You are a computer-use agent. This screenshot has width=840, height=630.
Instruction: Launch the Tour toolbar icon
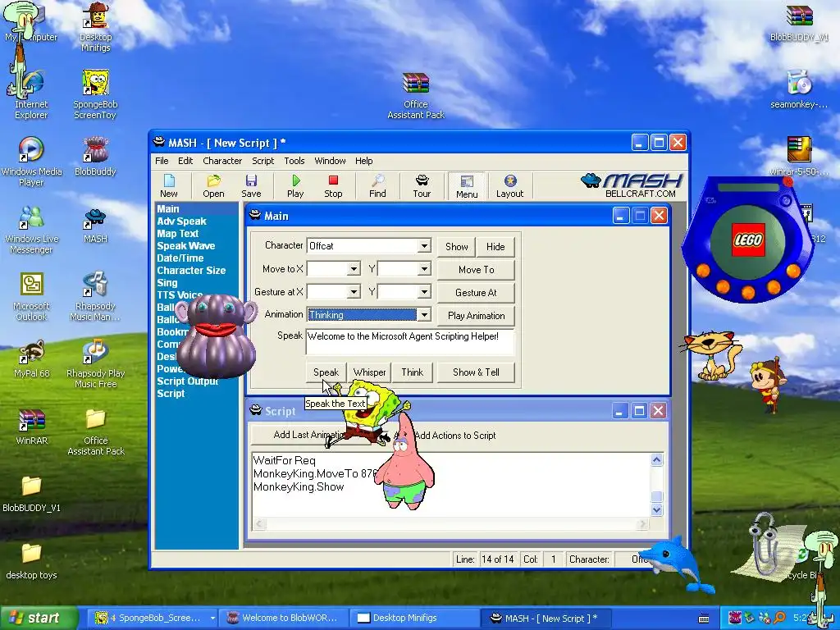pos(422,186)
